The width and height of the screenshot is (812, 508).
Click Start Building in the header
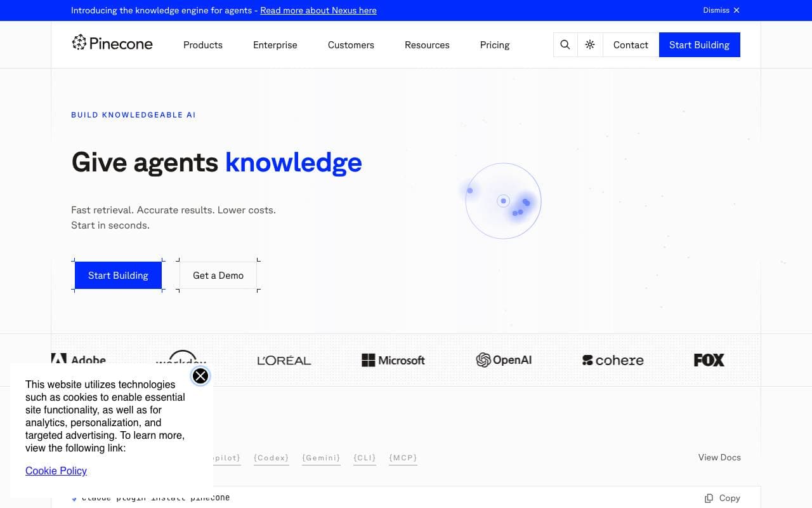pos(700,44)
